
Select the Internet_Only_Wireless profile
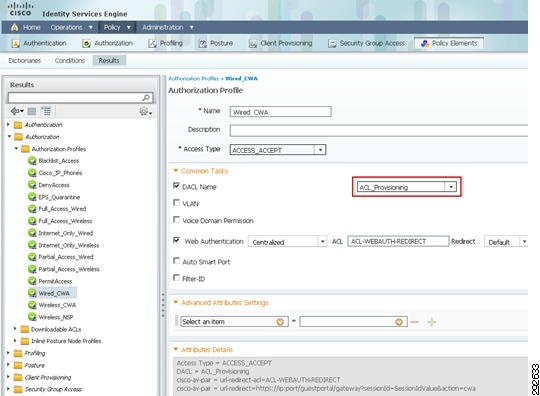pyautogui.click(x=69, y=245)
